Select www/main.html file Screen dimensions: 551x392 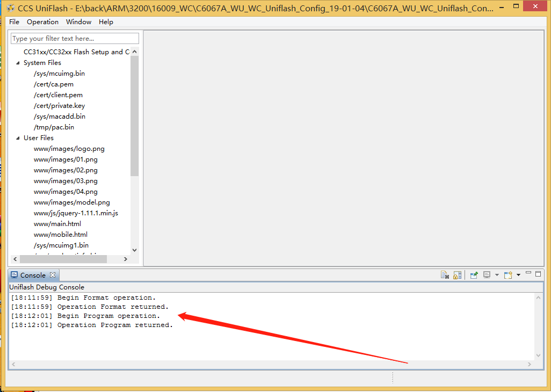(57, 224)
